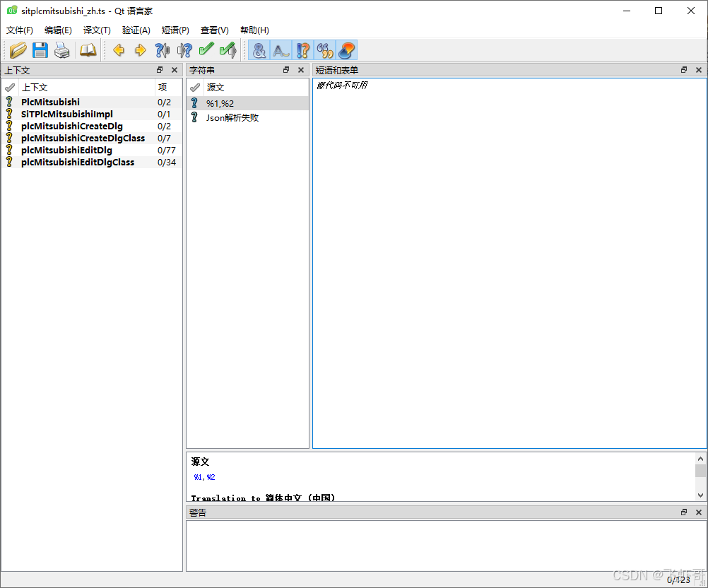Open the 短语(P) menu

[x=175, y=30]
